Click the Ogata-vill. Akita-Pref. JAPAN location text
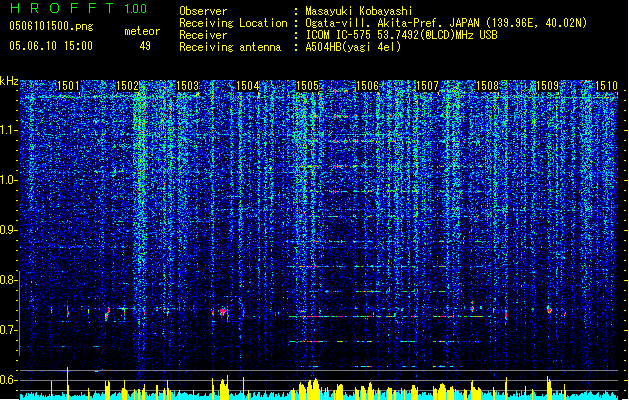Screen dimensions: 629x400 click(x=446, y=23)
